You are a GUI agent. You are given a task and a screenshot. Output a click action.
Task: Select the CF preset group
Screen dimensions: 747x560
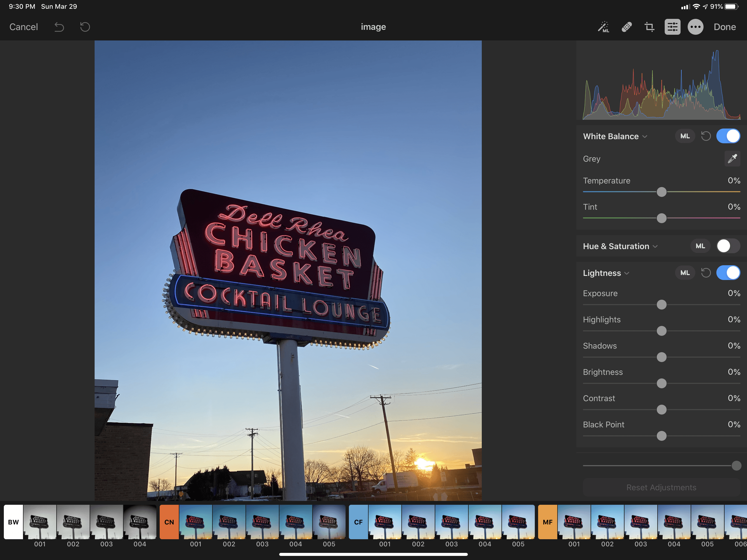tap(358, 522)
